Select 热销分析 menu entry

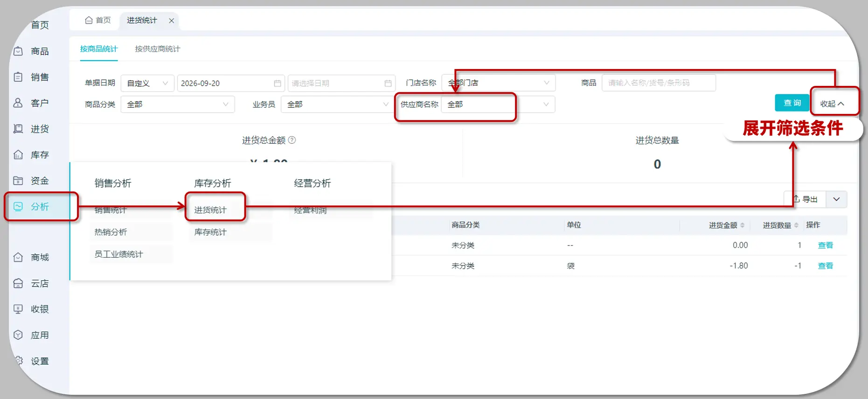111,232
